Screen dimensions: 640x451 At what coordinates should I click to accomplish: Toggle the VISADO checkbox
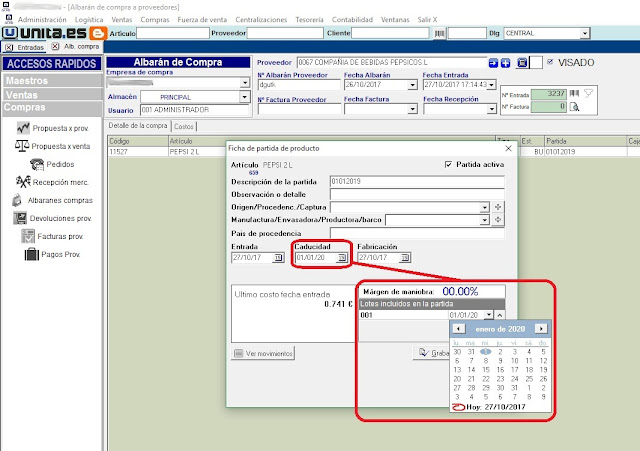pyautogui.click(x=549, y=62)
